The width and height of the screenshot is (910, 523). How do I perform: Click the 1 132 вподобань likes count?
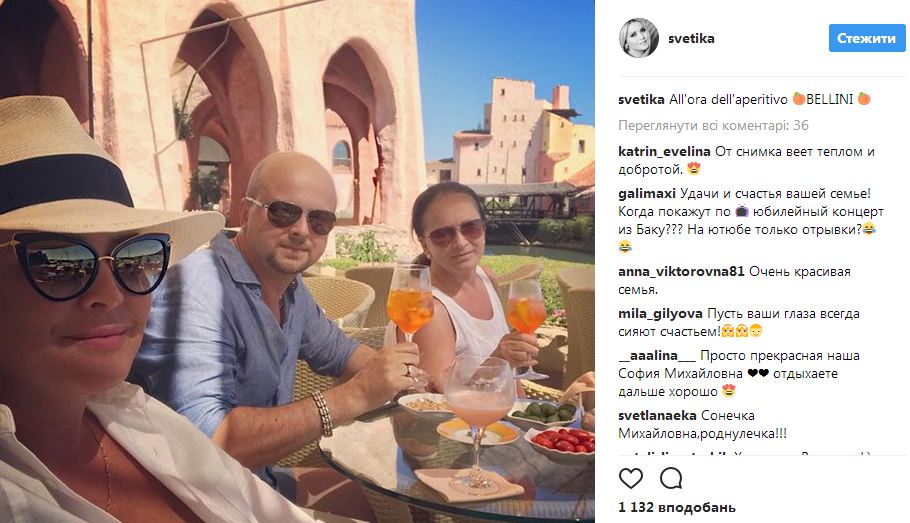[x=677, y=507]
